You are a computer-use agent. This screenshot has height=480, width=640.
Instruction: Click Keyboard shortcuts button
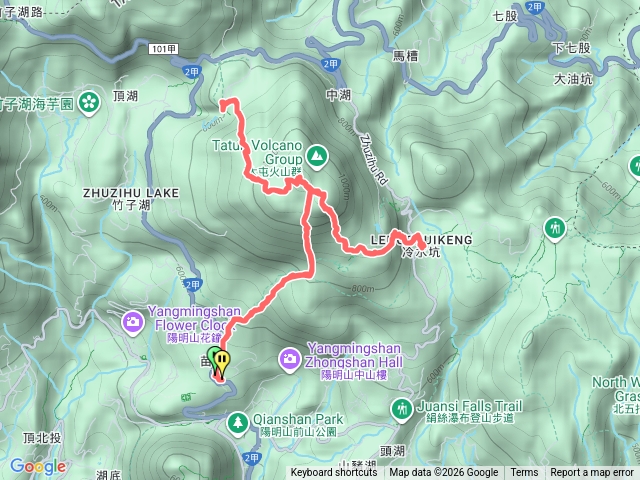pyautogui.click(x=334, y=473)
